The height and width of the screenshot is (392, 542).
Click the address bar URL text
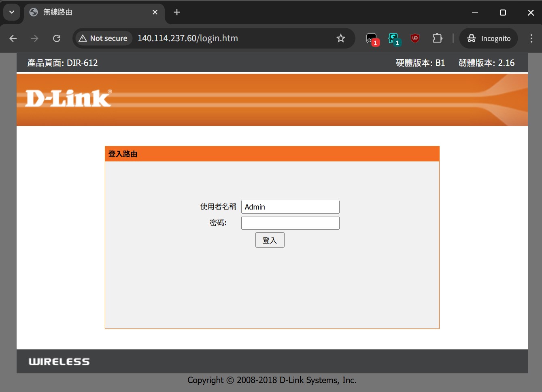pyautogui.click(x=188, y=38)
